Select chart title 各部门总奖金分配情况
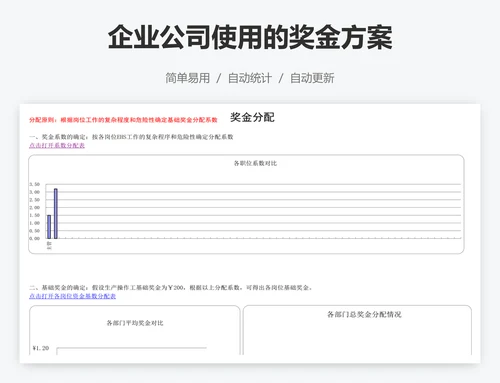Viewport: 500px width, 383px height. pos(364,314)
